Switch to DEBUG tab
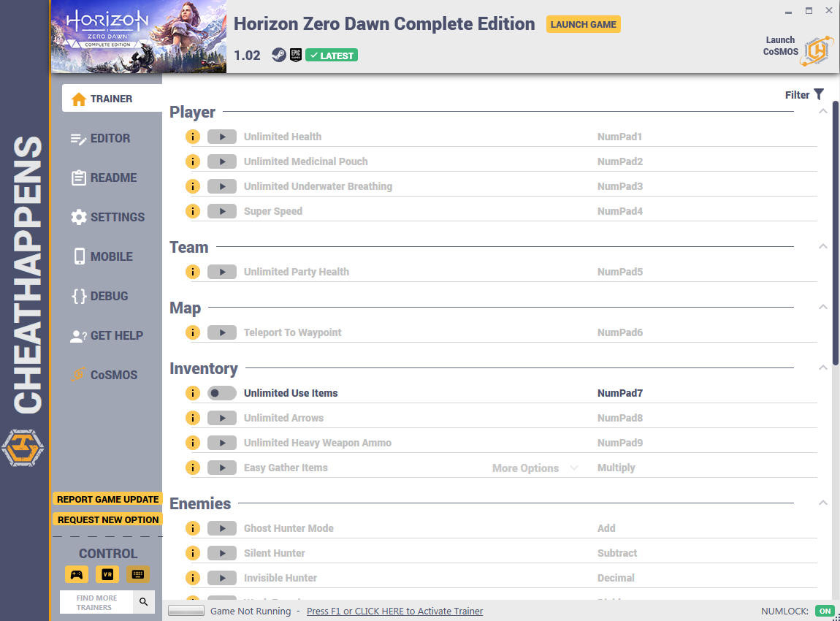 pyautogui.click(x=99, y=296)
